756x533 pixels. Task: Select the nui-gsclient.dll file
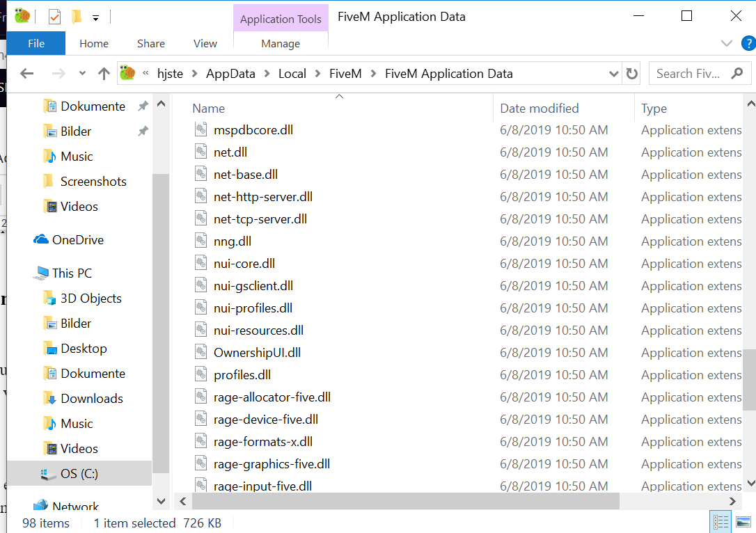pyautogui.click(x=253, y=286)
